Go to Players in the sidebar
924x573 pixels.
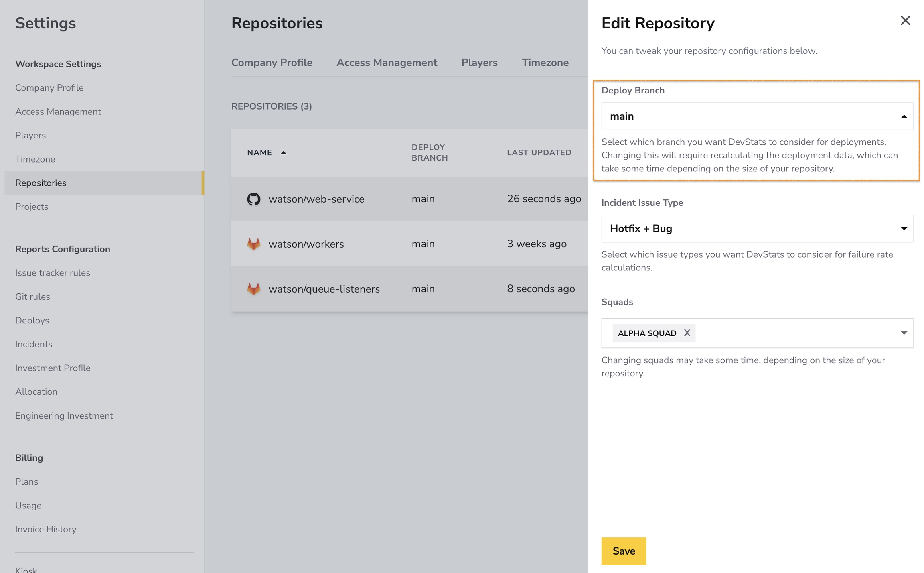(x=30, y=136)
